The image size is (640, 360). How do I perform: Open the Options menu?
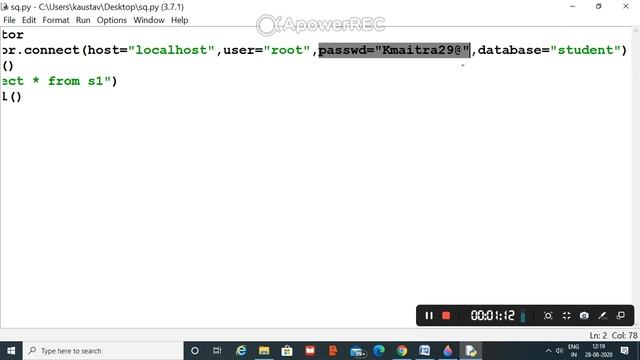coord(111,20)
